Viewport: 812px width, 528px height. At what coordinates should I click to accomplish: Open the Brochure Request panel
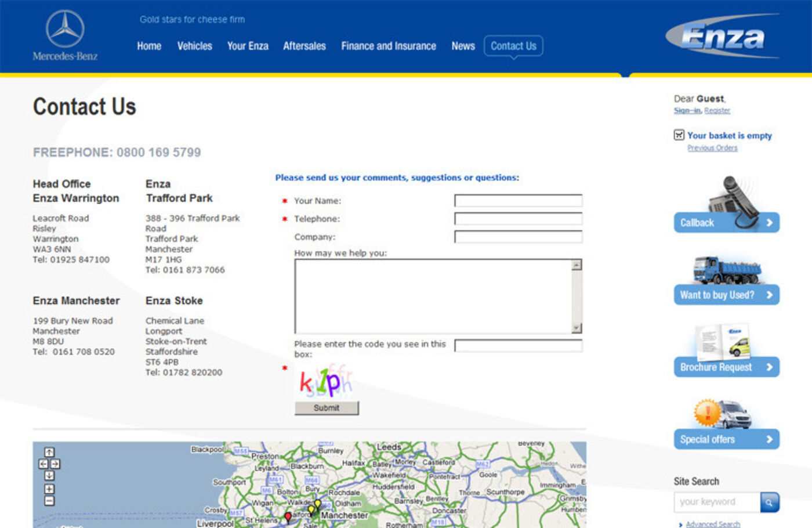tap(726, 367)
